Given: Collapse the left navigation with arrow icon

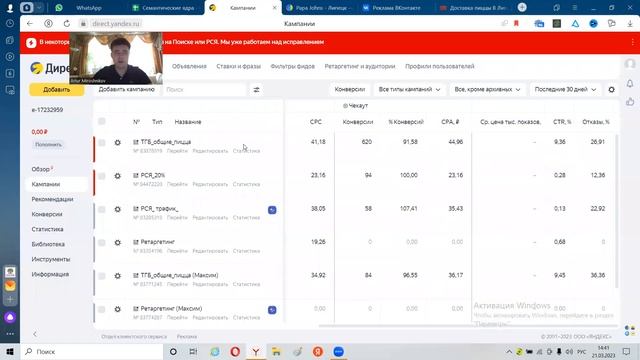Looking at the screenshot, I should tap(35, 334).
